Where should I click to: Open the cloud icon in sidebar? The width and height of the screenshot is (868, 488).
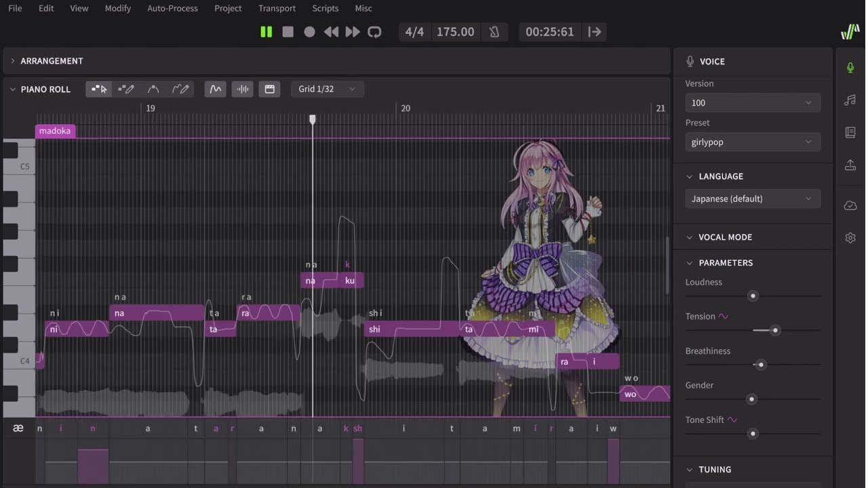point(850,205)
